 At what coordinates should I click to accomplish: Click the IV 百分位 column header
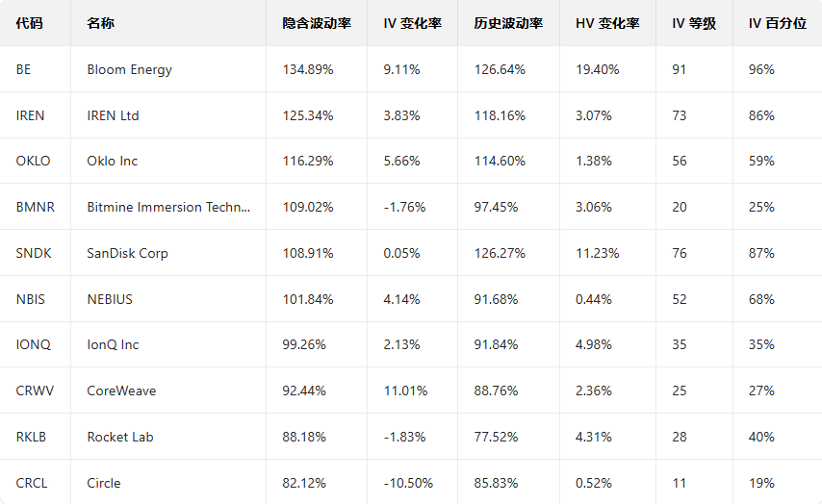point(777,23)
